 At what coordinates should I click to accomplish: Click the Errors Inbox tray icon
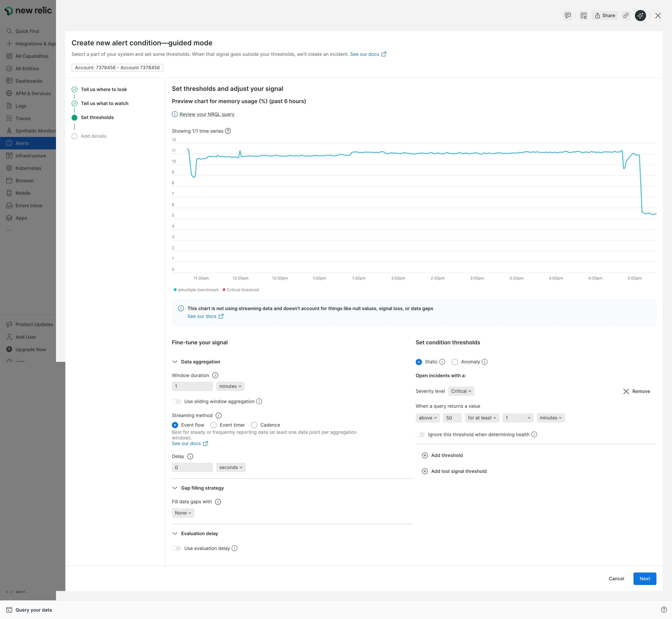coord(9,205)
